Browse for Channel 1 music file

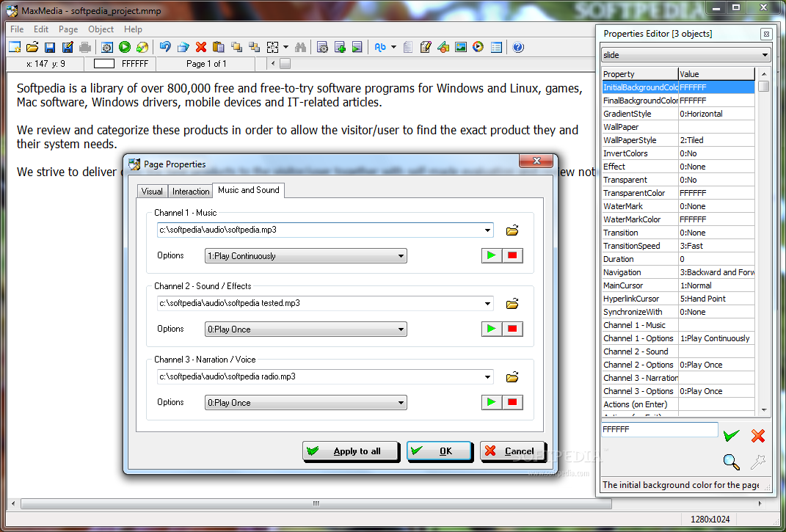[x=512, y=230]
